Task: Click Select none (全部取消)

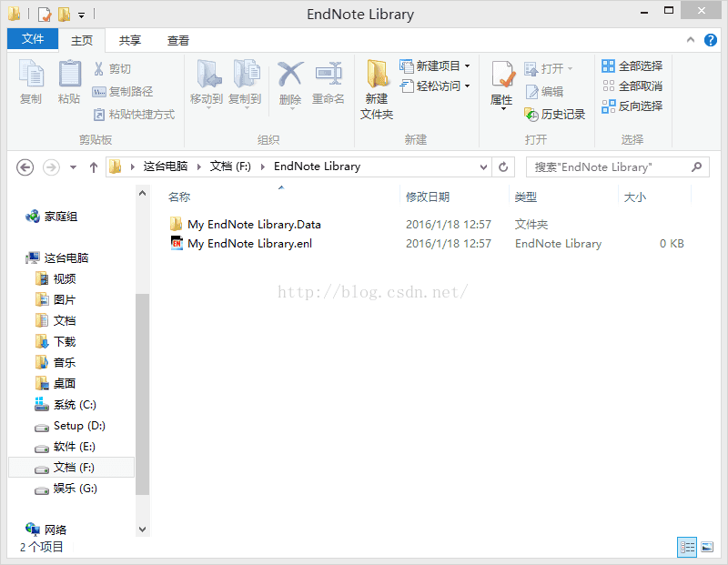Action: click(632, 86)
